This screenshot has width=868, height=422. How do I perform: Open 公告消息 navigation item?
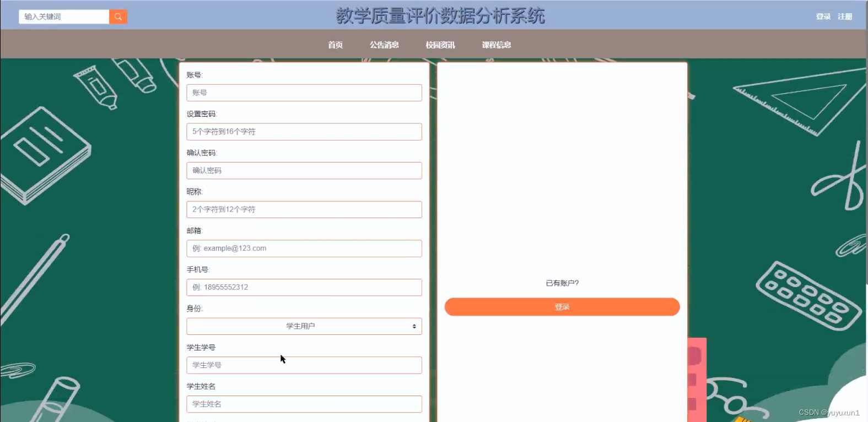point(384,45)
